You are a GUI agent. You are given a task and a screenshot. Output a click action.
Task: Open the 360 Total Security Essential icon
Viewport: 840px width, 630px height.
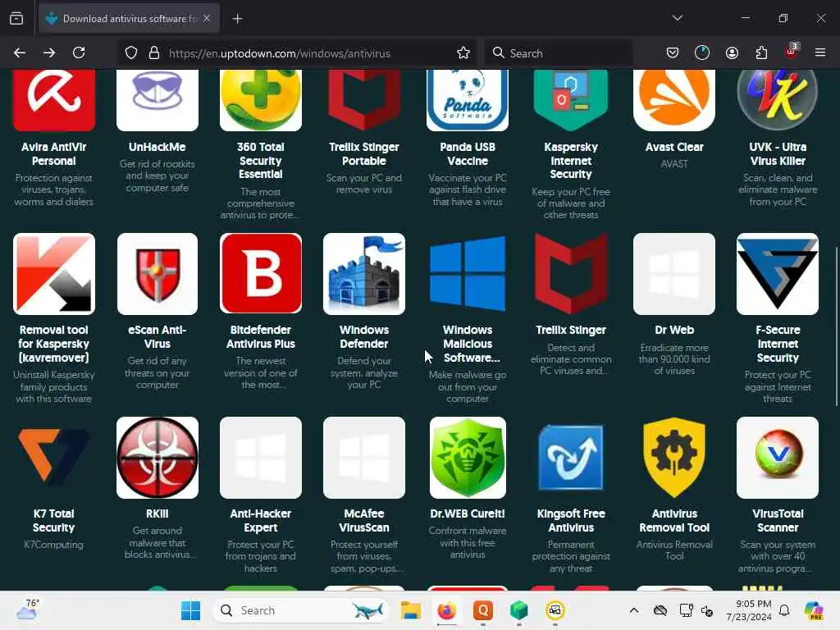click(x=260, y=100)
